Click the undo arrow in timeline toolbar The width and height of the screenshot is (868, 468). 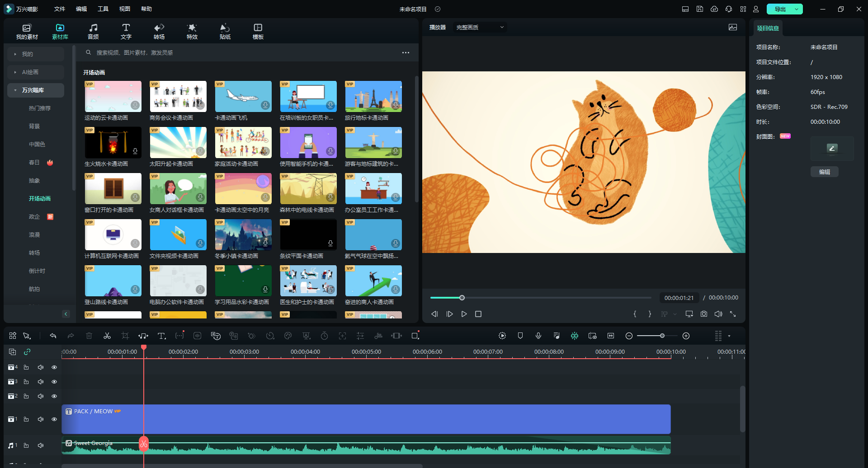click(53, 336)
